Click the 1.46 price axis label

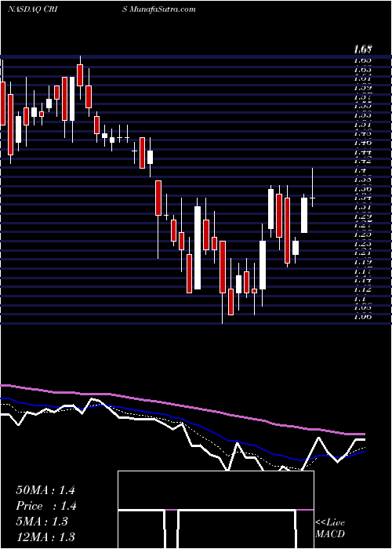(x=362, y=143)
